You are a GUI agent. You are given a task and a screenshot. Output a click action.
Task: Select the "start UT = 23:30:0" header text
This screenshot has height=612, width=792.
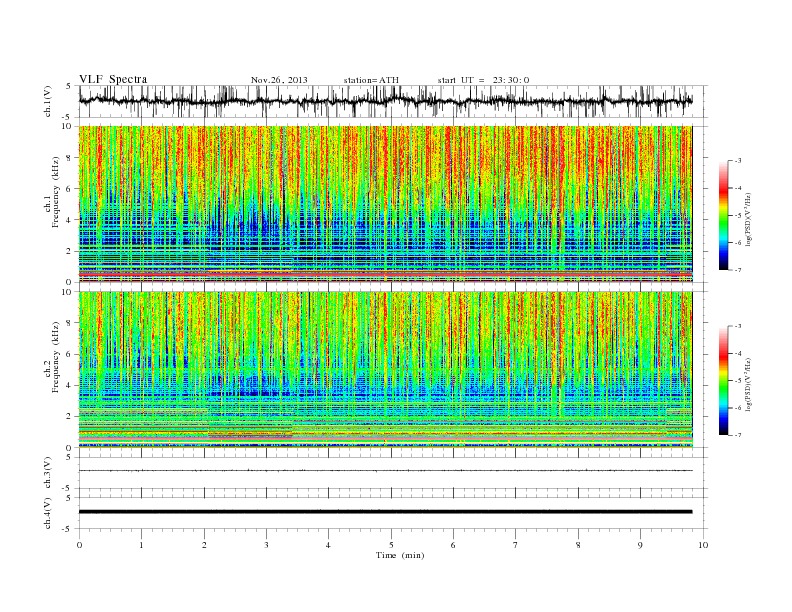click(x=483, y=80)
